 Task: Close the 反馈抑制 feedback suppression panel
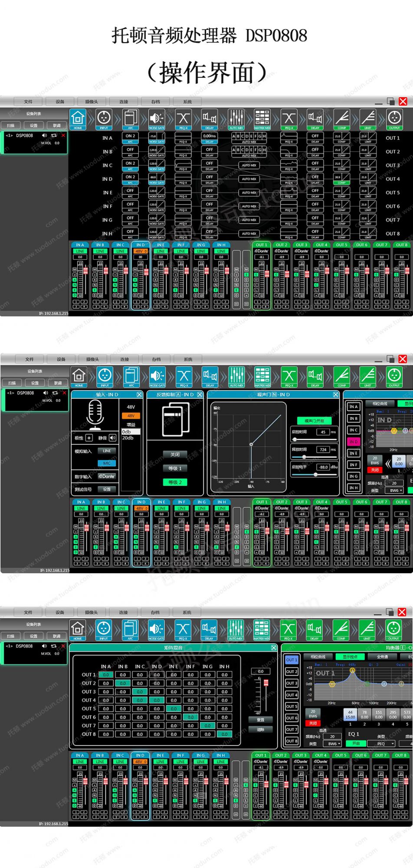[200, 395]
